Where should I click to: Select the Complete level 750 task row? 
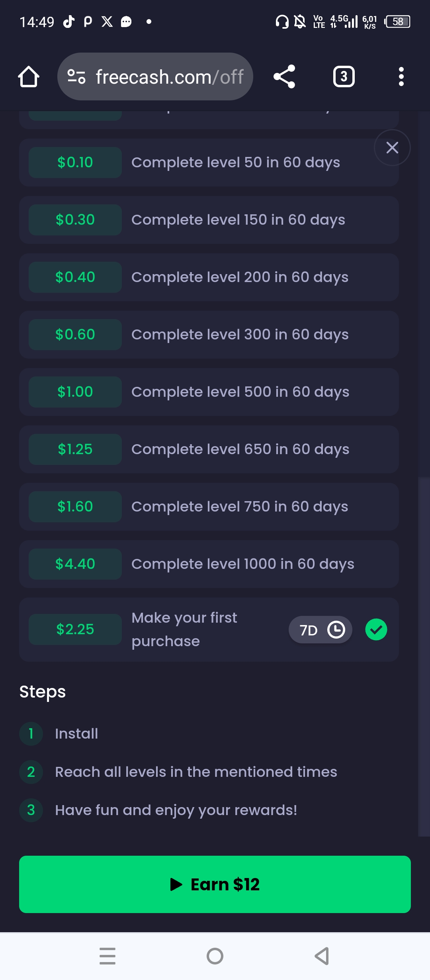(209, 507)
